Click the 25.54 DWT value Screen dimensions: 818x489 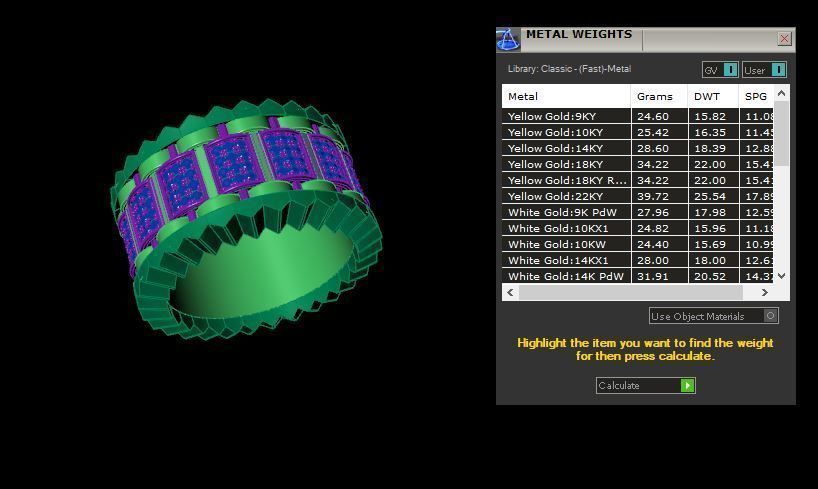click(709, 196)
